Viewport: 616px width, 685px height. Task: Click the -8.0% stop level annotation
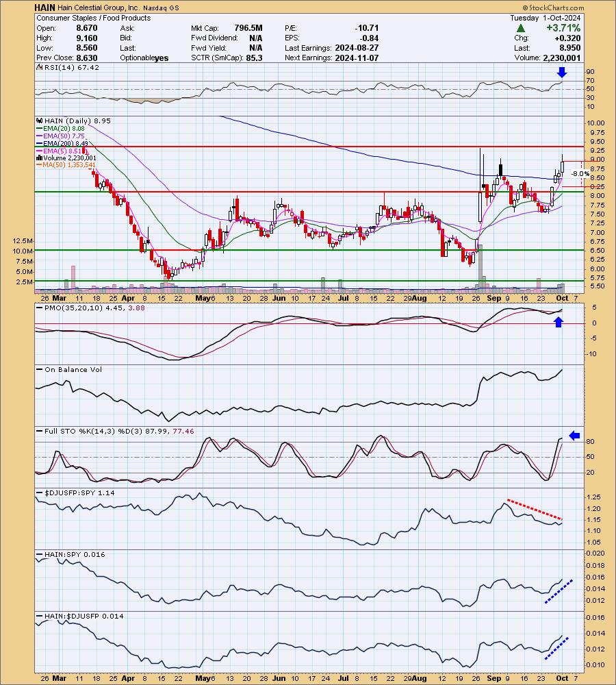[580, 173]
